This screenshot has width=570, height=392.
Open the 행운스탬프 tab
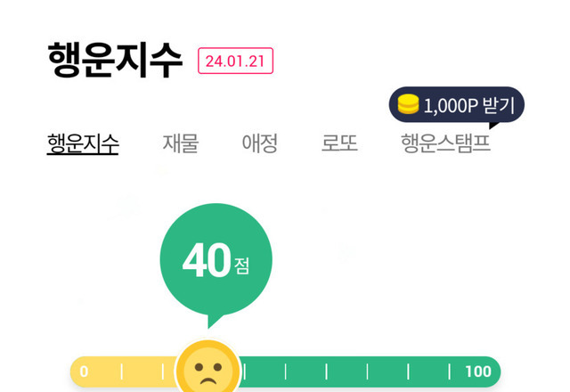point(445,143)
